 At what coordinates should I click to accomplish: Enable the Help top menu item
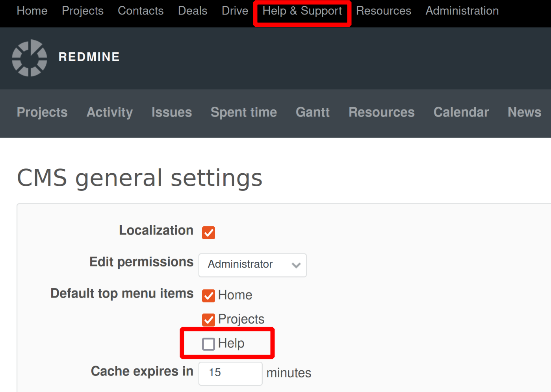(208, 344)
